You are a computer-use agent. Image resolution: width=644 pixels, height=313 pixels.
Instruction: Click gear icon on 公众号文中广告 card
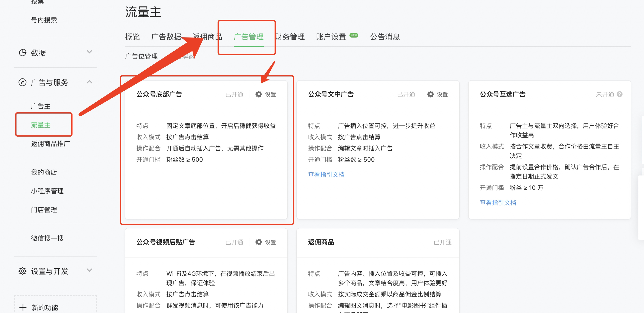pyautogui.click(x=430, y=94)
